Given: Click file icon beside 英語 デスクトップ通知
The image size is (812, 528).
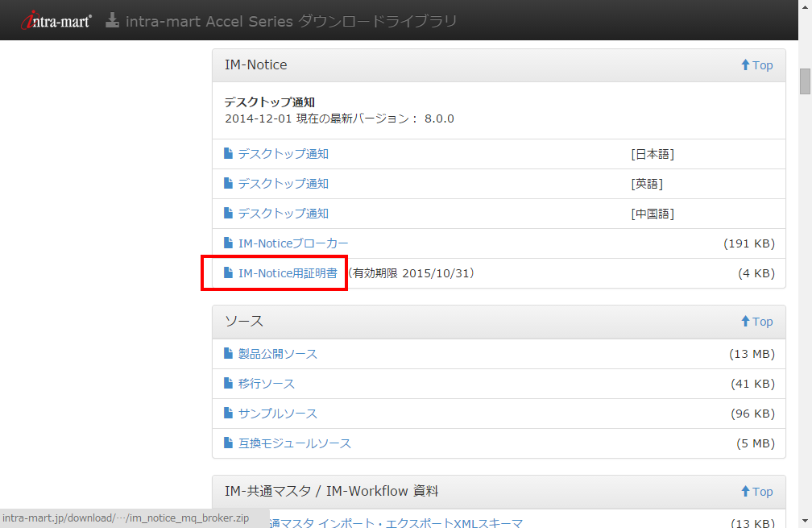Looking at the screenshot, I should pos(229,183).
